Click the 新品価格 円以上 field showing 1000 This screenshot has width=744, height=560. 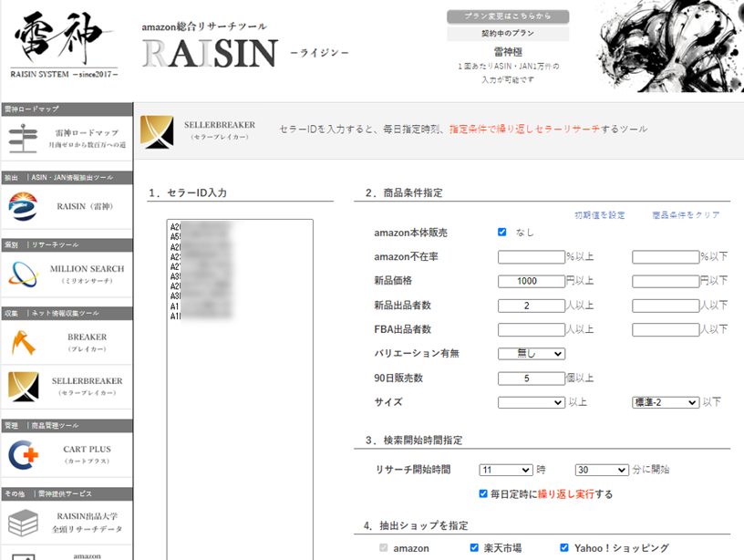coord(532,281)
